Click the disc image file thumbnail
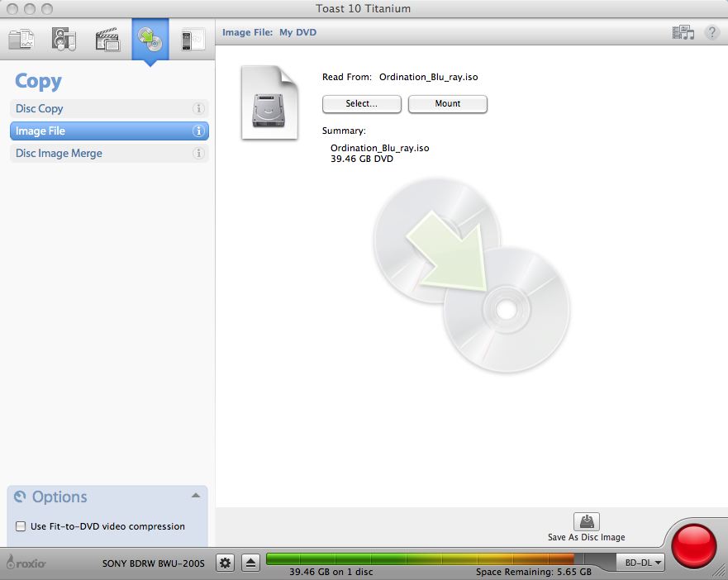The width and height of the screenshot is (728, 580). (x=269, y=103)
